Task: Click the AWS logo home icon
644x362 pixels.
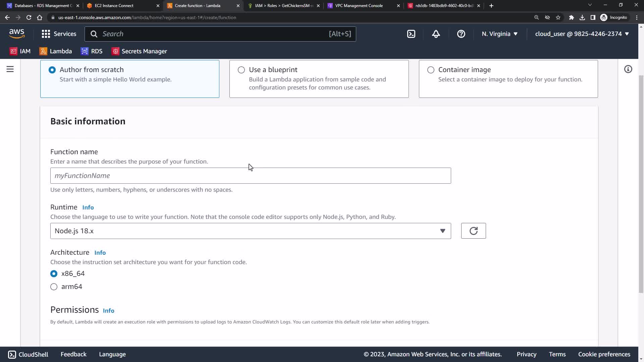Action: [17, 34]
